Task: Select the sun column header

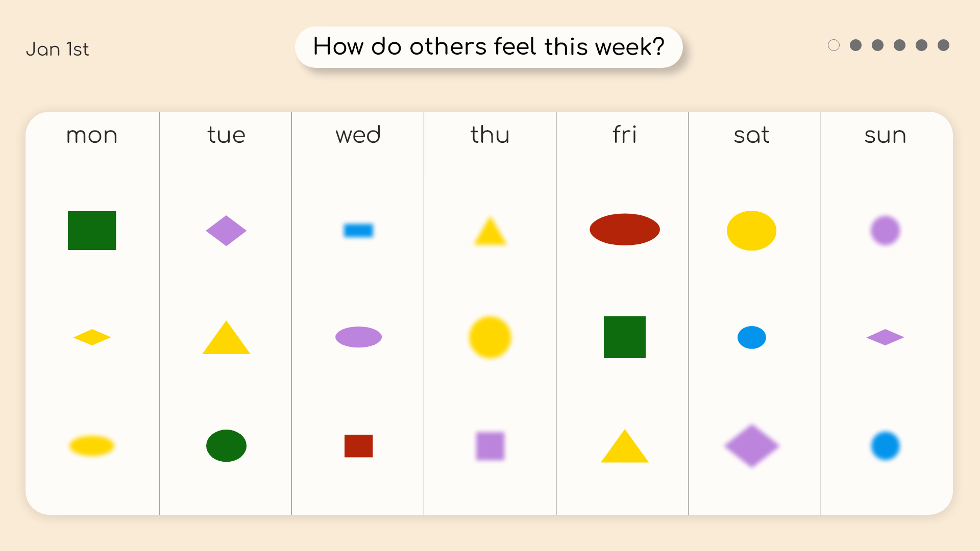Action: click(885, 136)
